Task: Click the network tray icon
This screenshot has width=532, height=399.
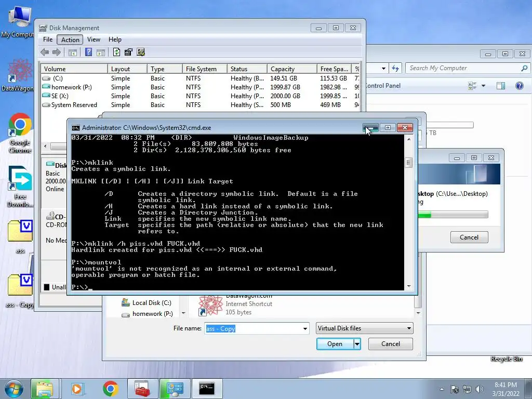Action: (467, 389)
